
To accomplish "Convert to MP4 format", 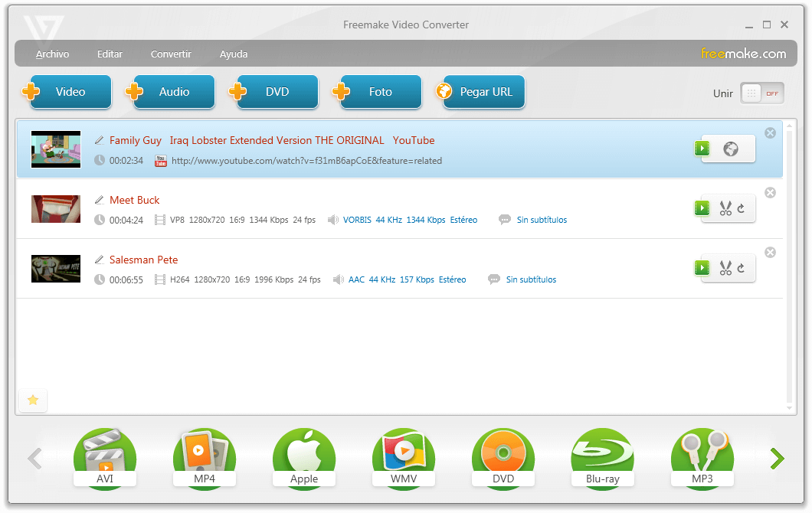I will (x=205, y=458).
